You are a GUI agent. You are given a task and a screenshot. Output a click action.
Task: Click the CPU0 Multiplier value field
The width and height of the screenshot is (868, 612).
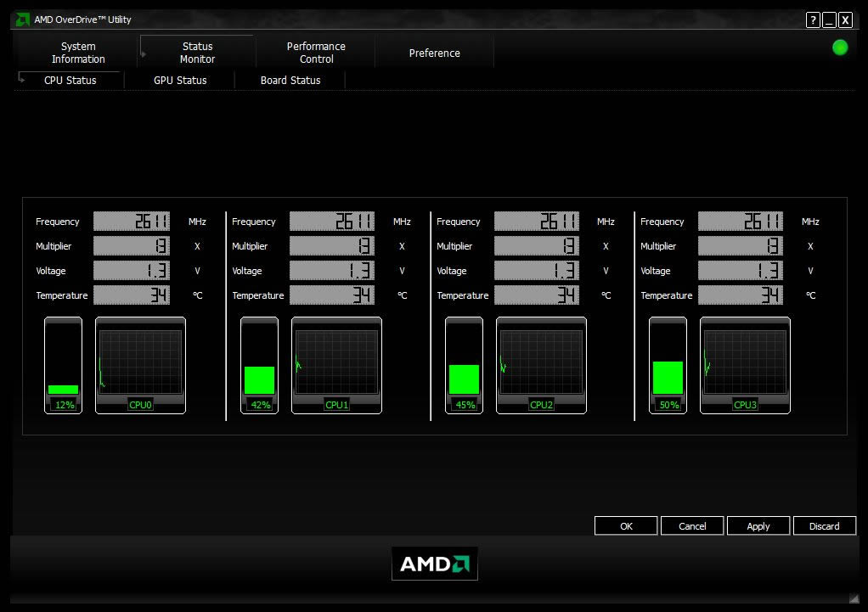click(x=132, y=245)
